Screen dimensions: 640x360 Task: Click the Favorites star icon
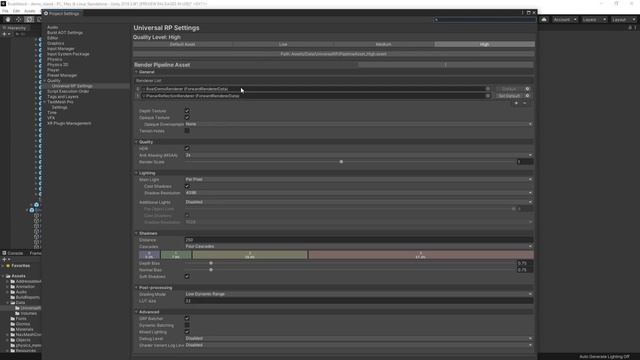click(8, 266)
